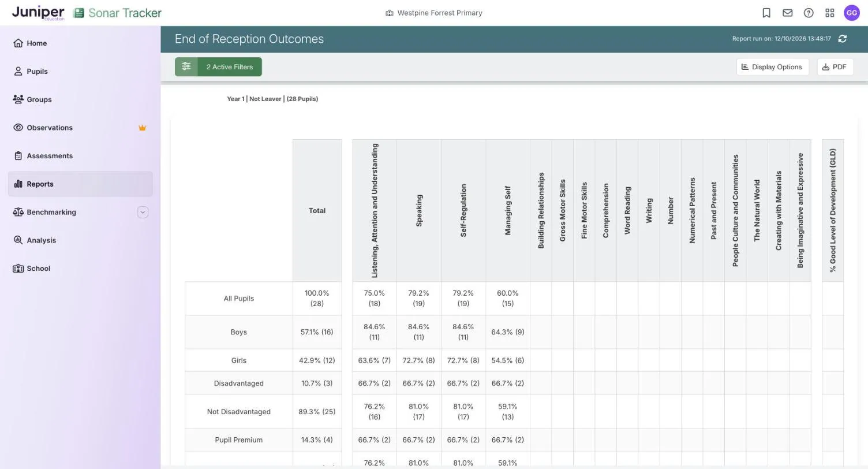Click the % Good Level of Development header
Screen dimensions: 868x469
(833, 211)
